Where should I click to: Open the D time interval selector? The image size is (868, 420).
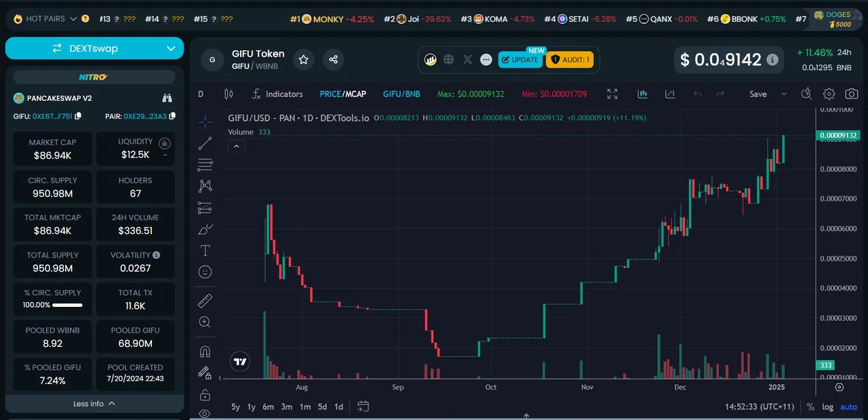[x=201, y=94]
